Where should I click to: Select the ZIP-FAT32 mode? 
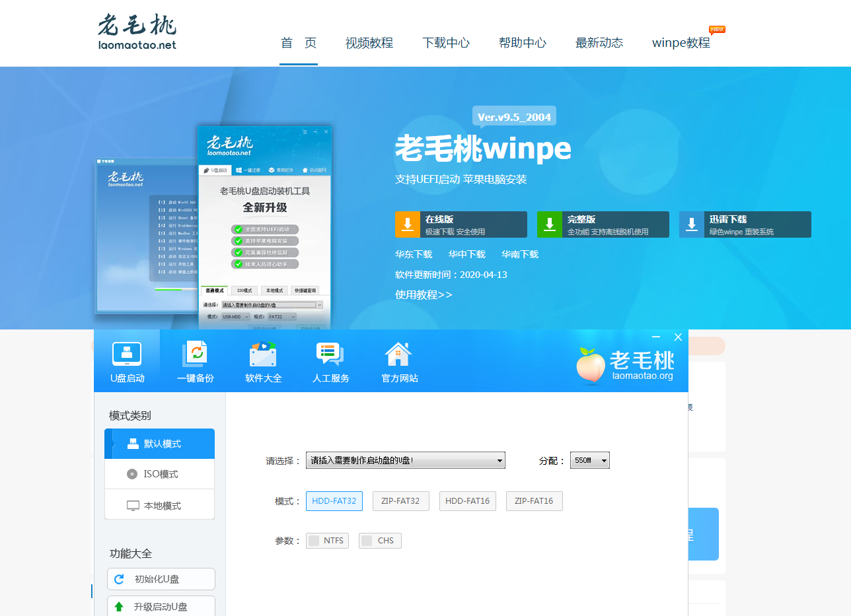(x=401, y=501)
